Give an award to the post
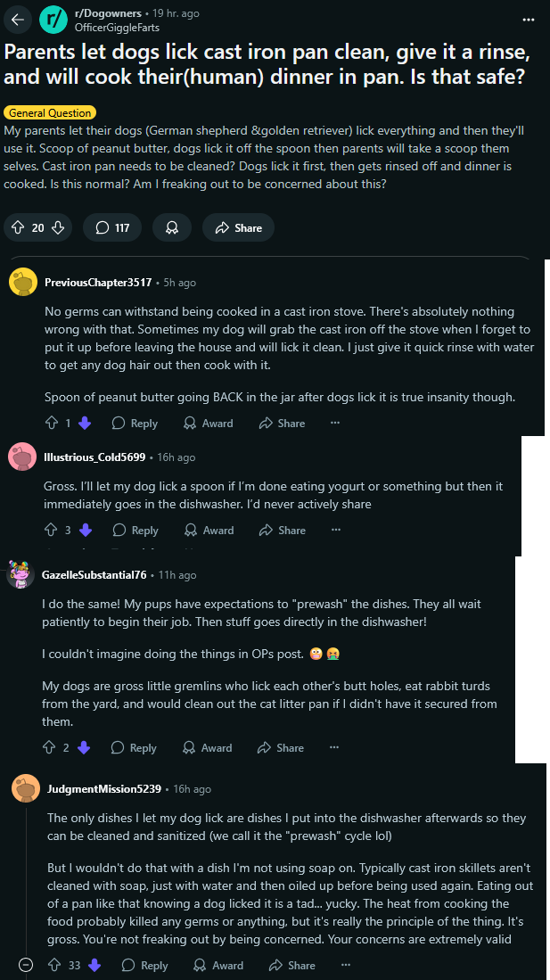The width and height of the screenshot is (550, 980). coord(172,227)
